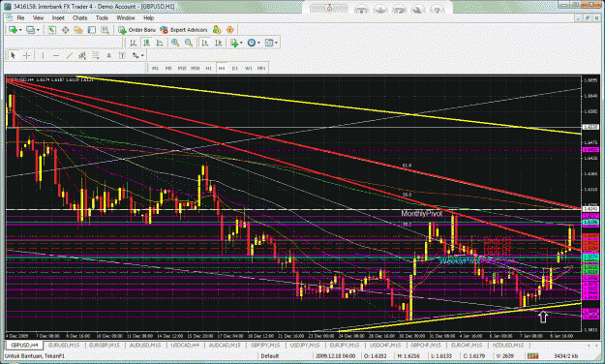This screenshot has height=364, width=605.
Task: Switch chart to line chart type
Action: pos(160,43)
